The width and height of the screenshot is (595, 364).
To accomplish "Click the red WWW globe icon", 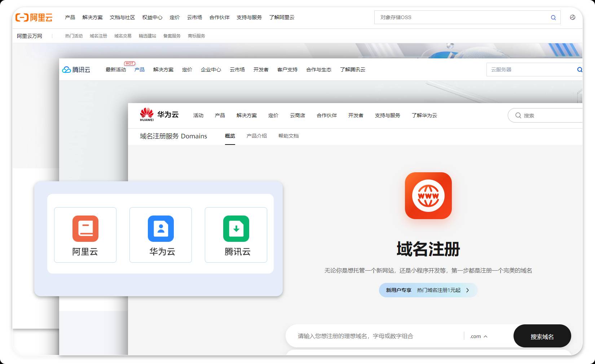I will (428, 196).
